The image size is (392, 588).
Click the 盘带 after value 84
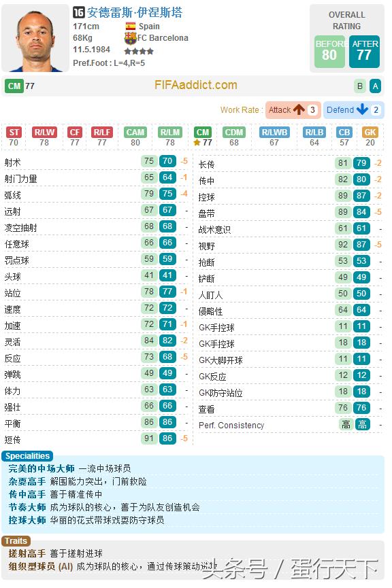[361, 212]
